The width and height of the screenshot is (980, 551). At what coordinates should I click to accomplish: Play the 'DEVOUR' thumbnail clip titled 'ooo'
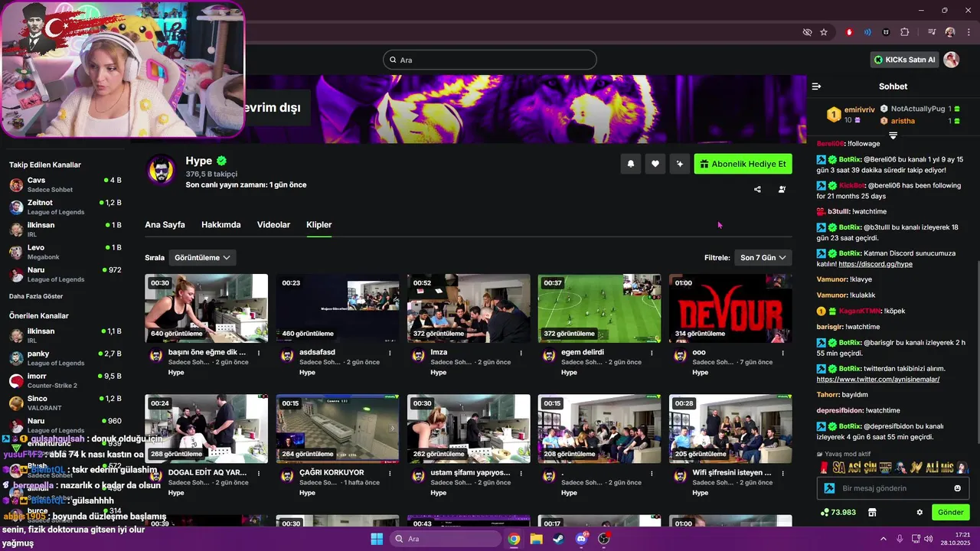(730, 308)
